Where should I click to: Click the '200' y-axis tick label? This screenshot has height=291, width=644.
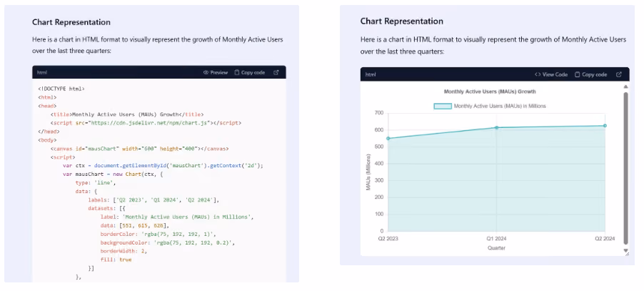coord(379,197)
